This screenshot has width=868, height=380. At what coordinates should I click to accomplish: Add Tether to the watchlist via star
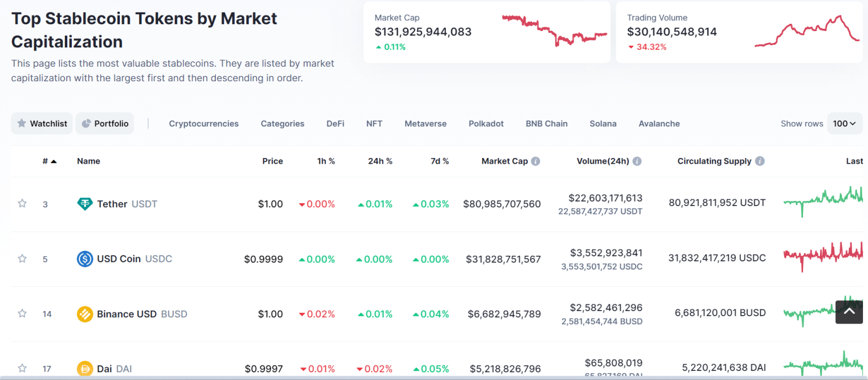[x=21, y=204]
